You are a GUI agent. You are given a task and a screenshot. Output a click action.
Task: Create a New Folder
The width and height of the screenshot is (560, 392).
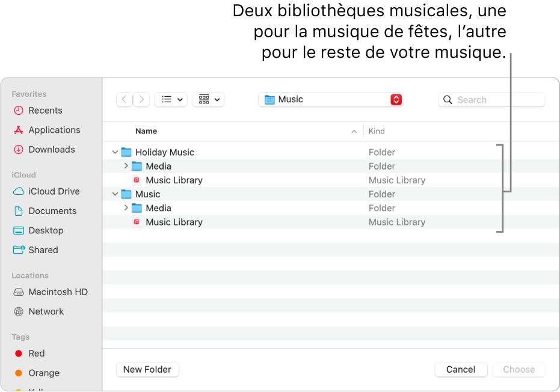147,369
